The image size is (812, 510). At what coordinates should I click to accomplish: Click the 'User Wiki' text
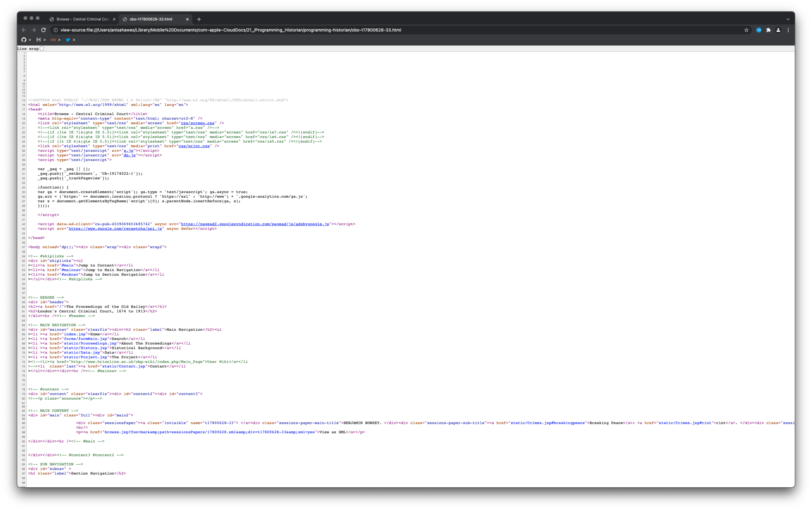pyautogui.click(x=218, y=362)
